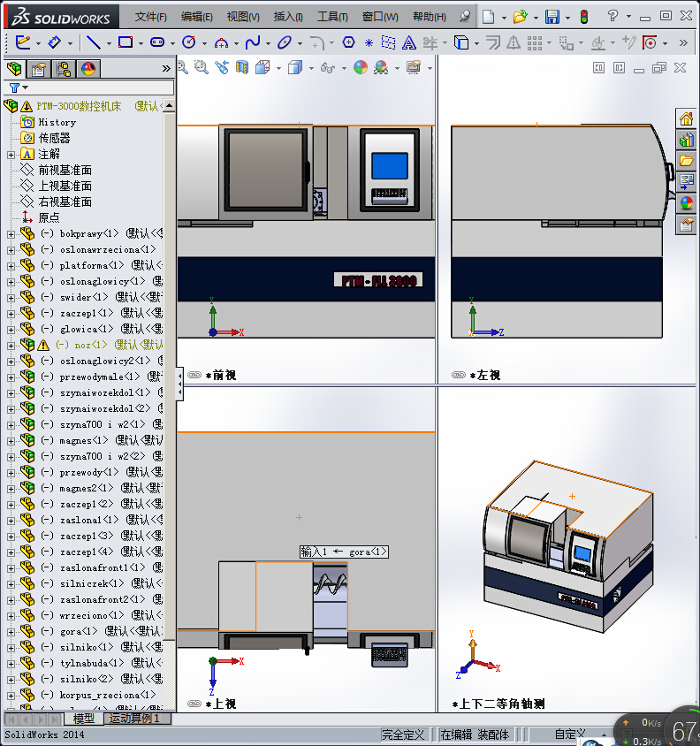Expand the hidden tabs chevron in manager panel
Viewport: 700px width, 746px height.
166,69
